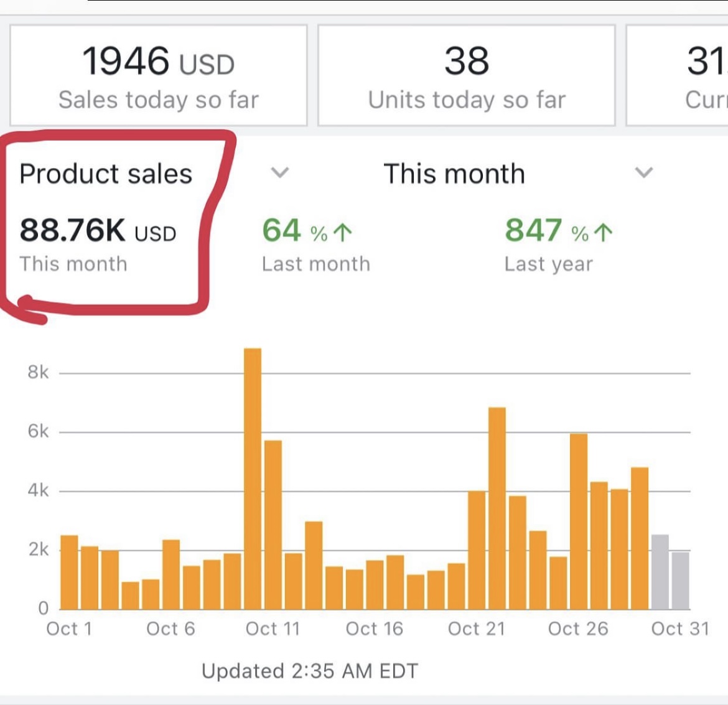
Task: Expand the Product sales metric dropdown chevron
Action: pos(280,172)
